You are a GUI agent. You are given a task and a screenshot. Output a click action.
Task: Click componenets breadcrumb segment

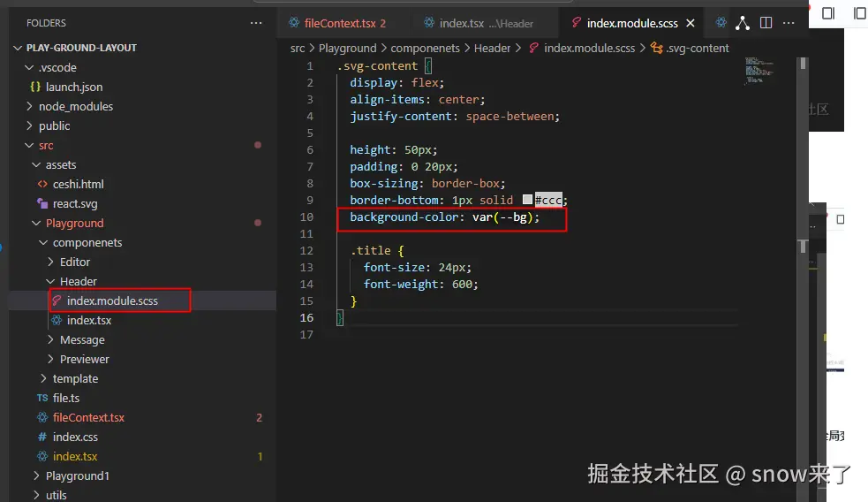(x=425, y=49)
